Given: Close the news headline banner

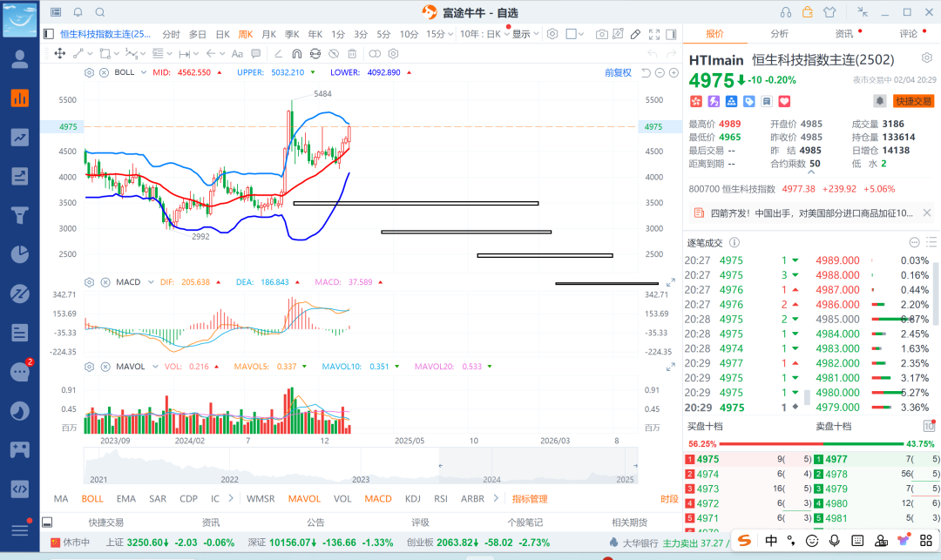Looking at the screenshot, I should (x=926, y=213).
